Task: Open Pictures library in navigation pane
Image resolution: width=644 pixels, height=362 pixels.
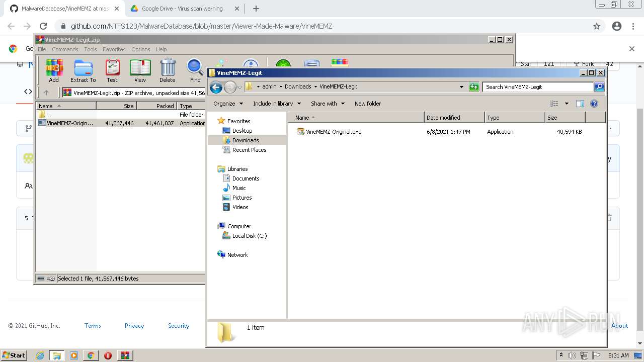Action: (x=242, y=198)
